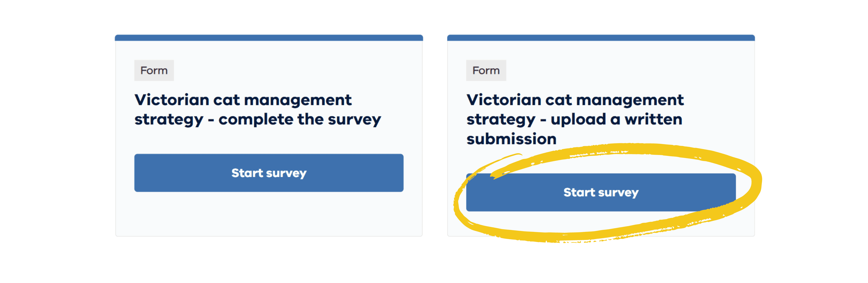Click the blue top bar of the right card

[601, 38]
